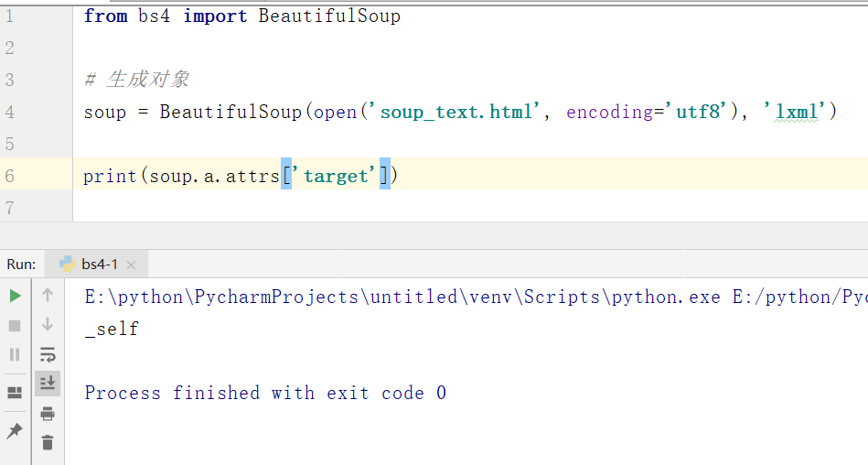The image size is (868, 465).
Task: Click the 'from' keyword on line 1
Action: [x=105, y=16]
